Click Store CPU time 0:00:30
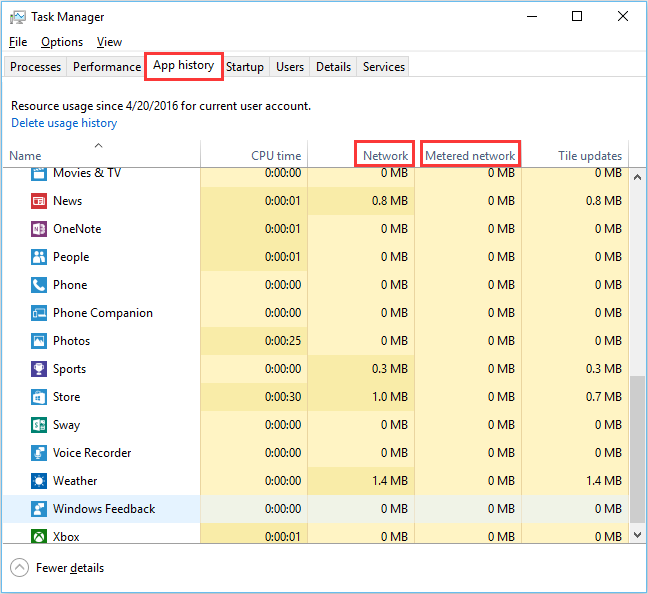Image resolution: width=648 pixels, height=594 pixels. coord(283,397)
